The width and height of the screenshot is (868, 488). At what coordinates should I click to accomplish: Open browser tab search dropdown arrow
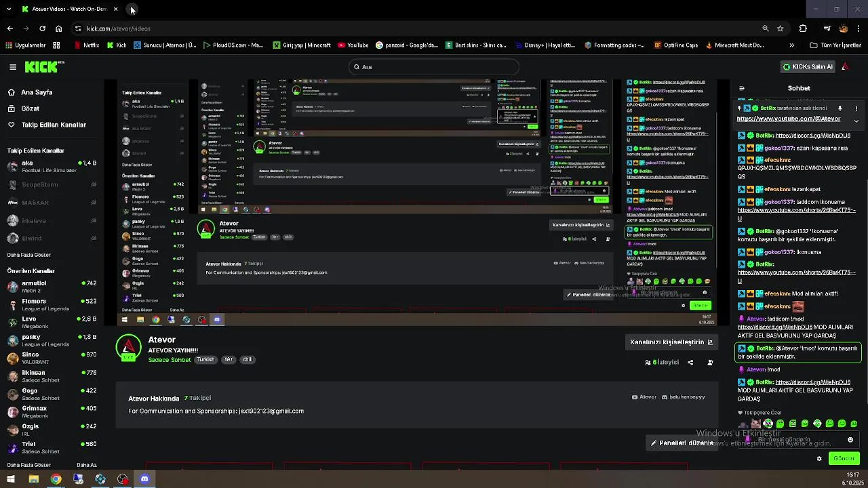(x=9, y=9)
